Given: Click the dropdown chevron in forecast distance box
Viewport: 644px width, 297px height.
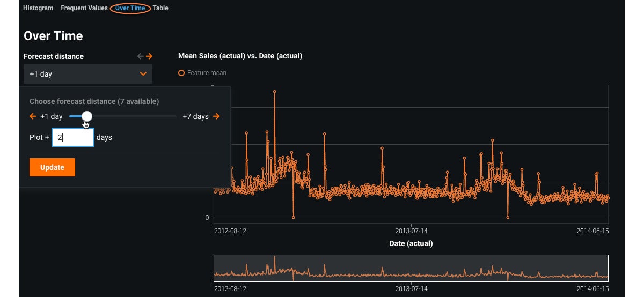Looking at the screenshot, I should 143,74.
